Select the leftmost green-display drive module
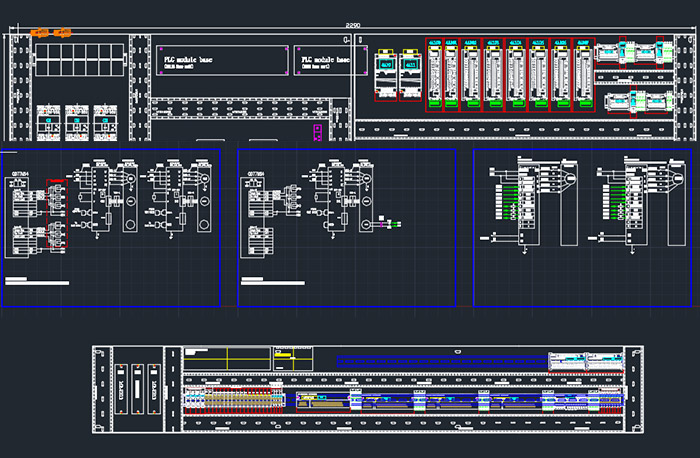Screen dimensions: 700x458 384,75
